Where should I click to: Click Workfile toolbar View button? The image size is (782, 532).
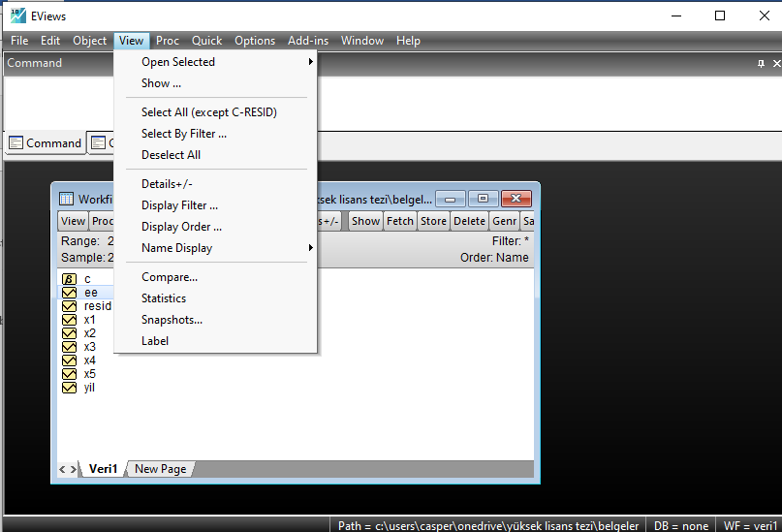point(74,221)
